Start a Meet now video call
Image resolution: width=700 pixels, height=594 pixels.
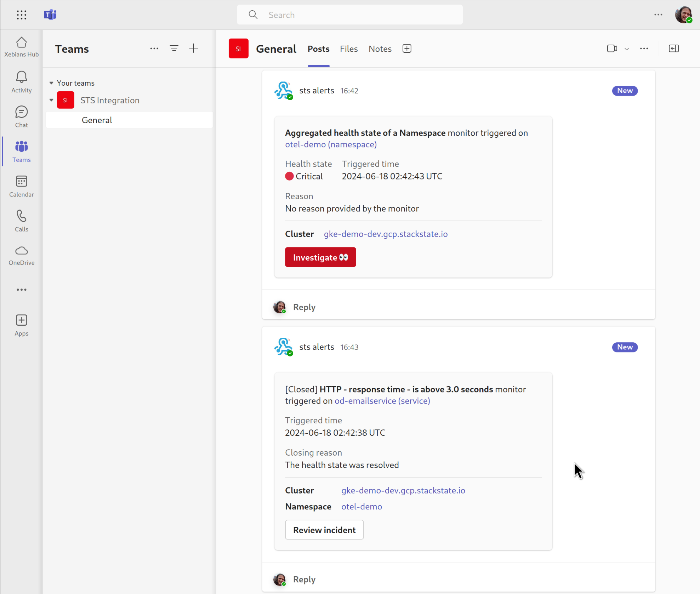(x=612, y=48)
